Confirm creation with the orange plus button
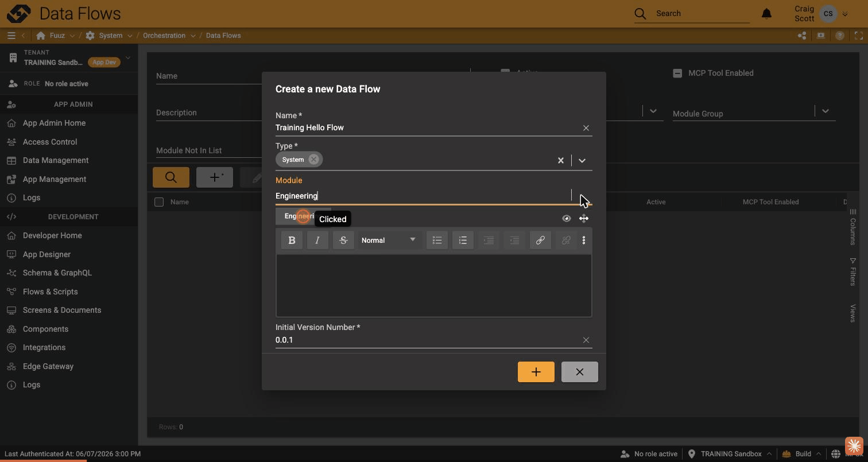Screen dimensions: 868x462 (x=536, y=372)
